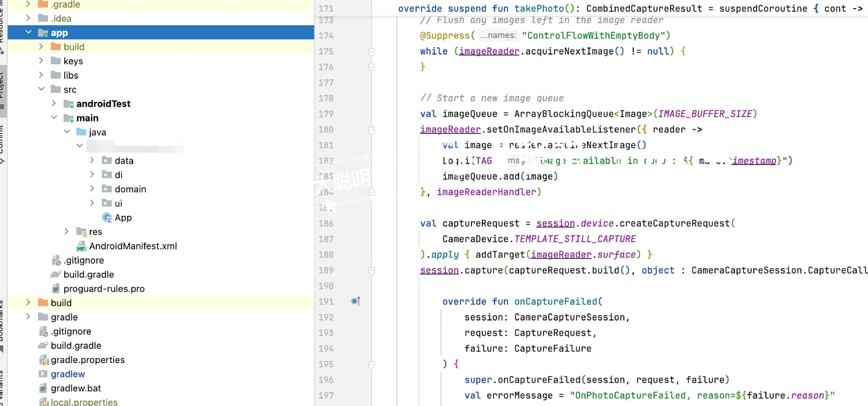The height and width of the screenshot is (406, 868).
Task: Open the build.gradle inside the app module
Action: (x=88, y=274)
